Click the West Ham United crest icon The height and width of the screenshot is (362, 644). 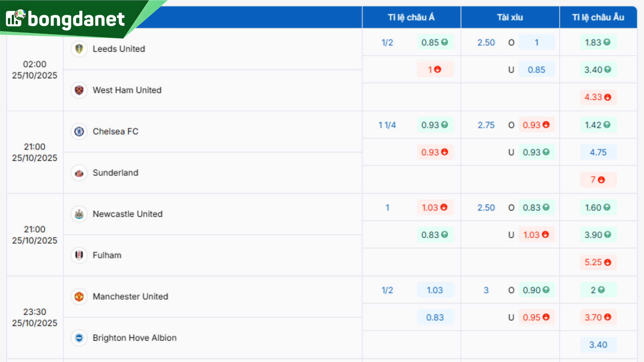click(x=79, y=90)
